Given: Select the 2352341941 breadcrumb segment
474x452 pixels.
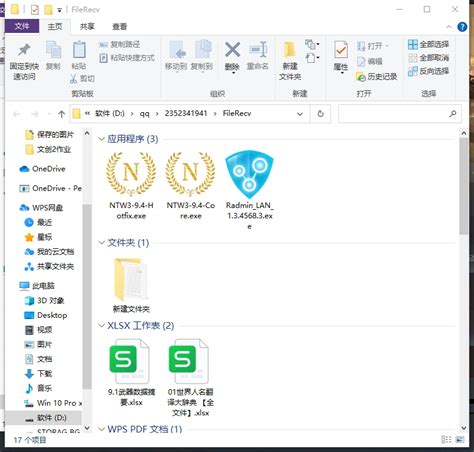Looking at the screenshot, I should coord(186,113).
